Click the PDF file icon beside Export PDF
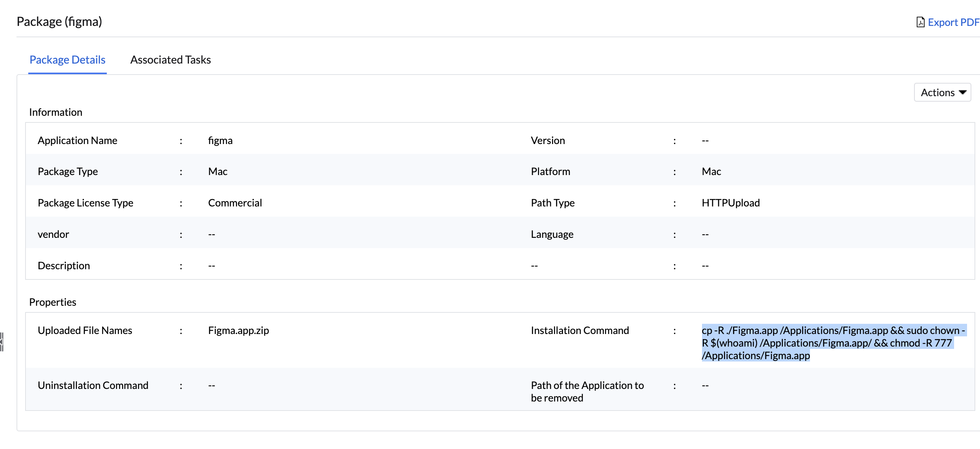This screenshot has height=449, width=980. pos(920,22)
